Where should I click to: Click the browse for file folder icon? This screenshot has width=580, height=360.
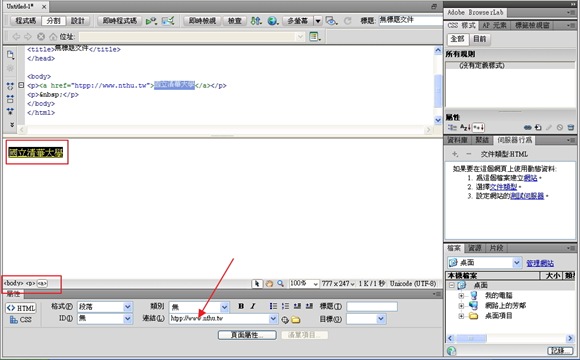pos(296,319)
